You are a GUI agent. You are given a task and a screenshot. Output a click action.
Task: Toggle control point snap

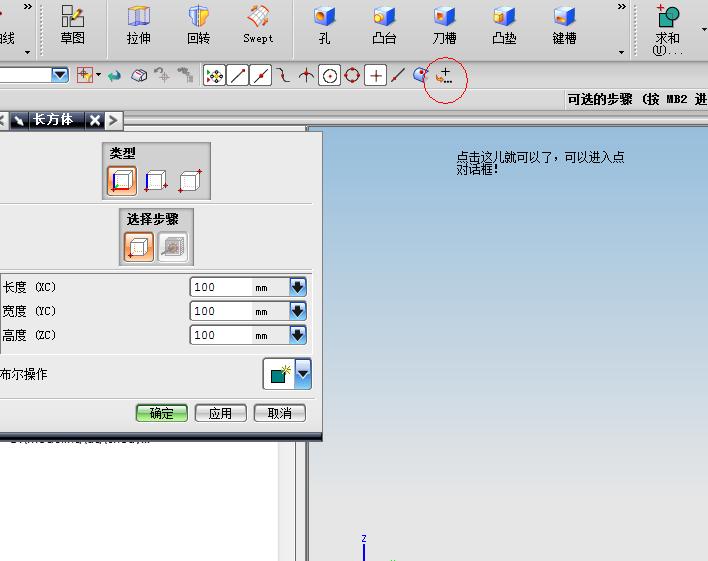pos(284,75)
